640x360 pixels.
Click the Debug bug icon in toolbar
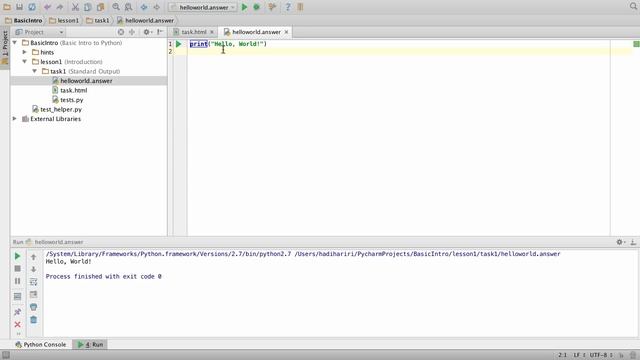point(257,7)
